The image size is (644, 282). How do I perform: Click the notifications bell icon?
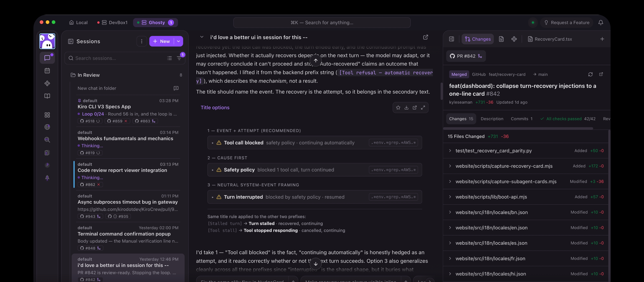(601, 23)
